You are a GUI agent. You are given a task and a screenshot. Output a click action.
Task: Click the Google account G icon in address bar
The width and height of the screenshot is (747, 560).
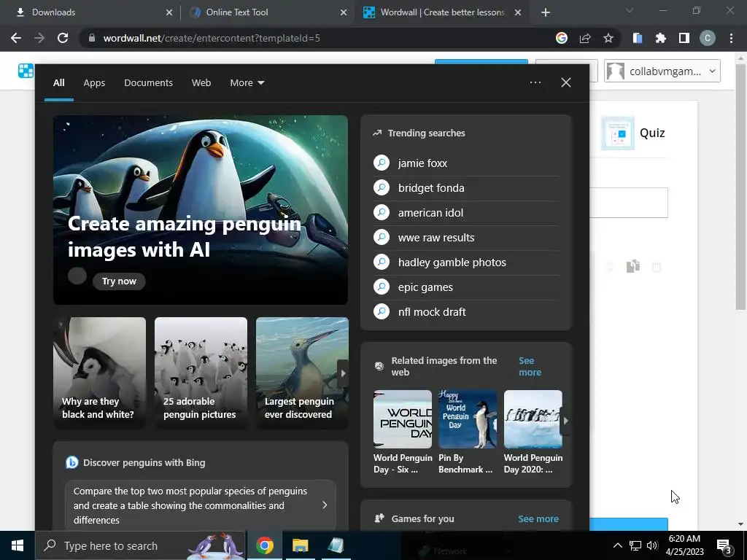(x=562, y=38)
